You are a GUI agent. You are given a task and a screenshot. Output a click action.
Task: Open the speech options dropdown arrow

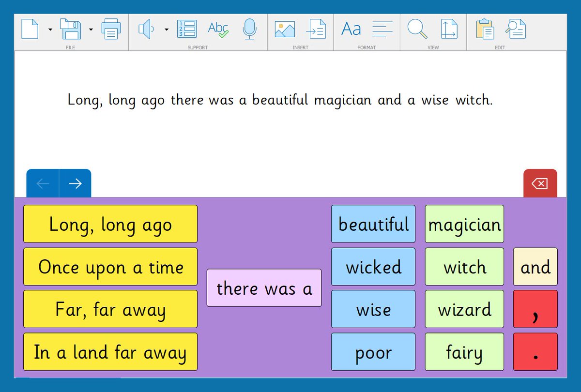[x=167, y=30]
